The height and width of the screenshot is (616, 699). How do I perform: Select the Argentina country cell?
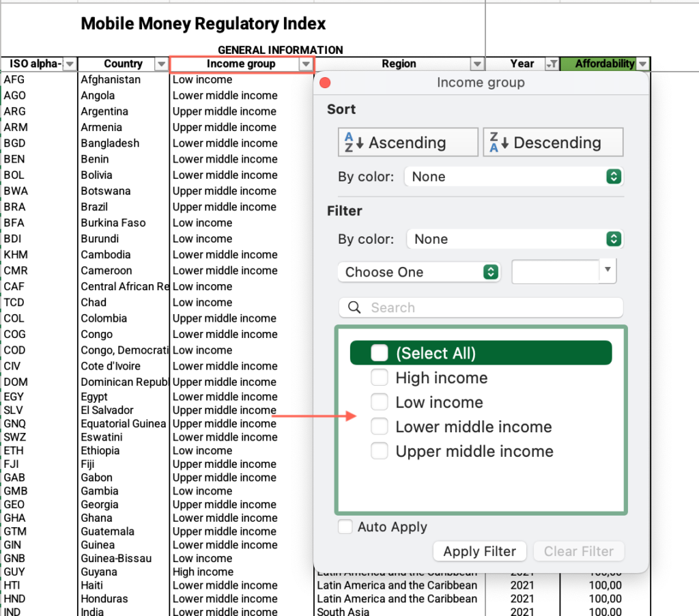[124, 111]
